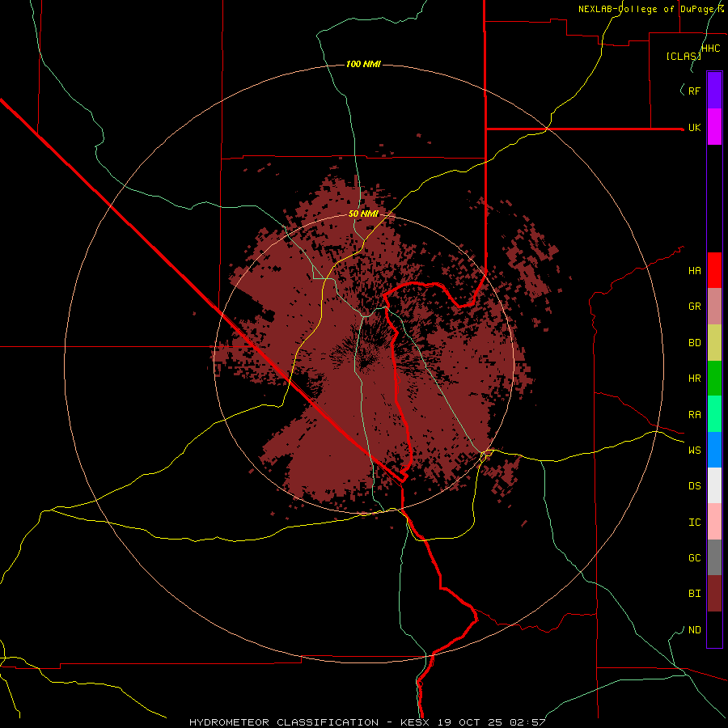Click the 'BI' legend label
This screenshot has height=728, width=728.
tap(694, 594)
